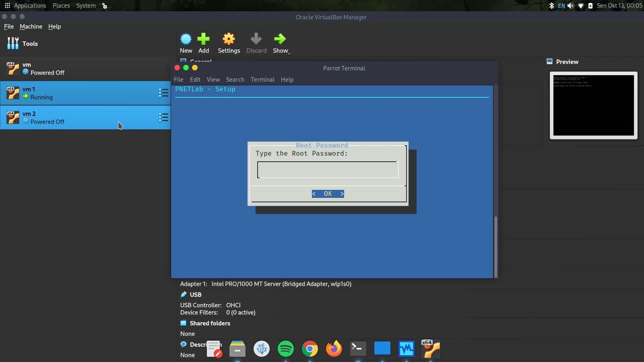The width and height of the screenshot is (644, 362).
Task: Open the VirtualBox Settings gear icon
Action: pyautogui.click(x=229, y=39)
